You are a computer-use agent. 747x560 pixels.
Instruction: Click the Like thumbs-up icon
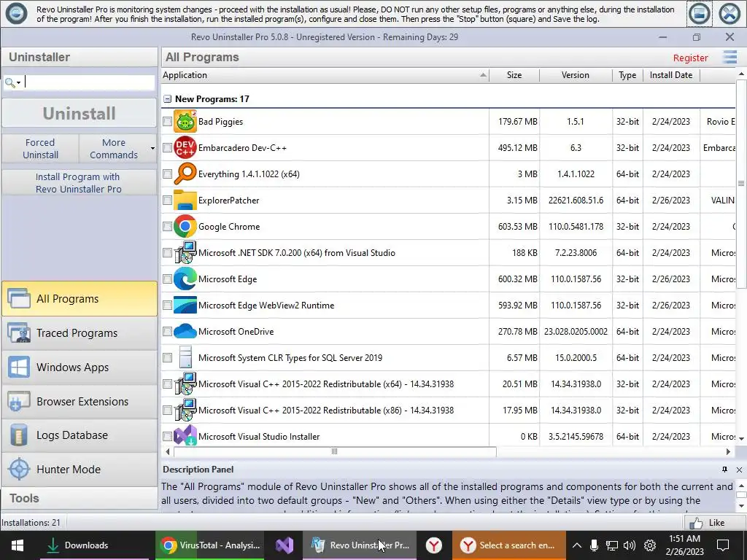pos(695,523)
